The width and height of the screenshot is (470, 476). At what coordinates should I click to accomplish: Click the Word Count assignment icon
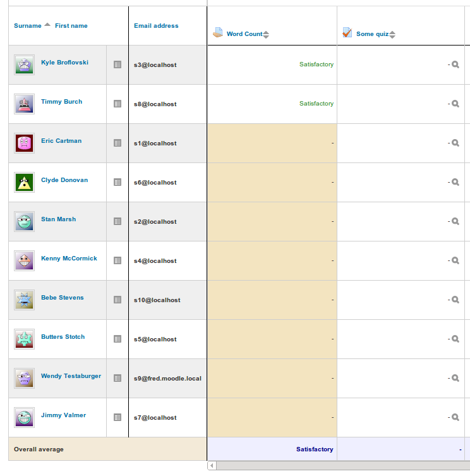click(217, 32)
